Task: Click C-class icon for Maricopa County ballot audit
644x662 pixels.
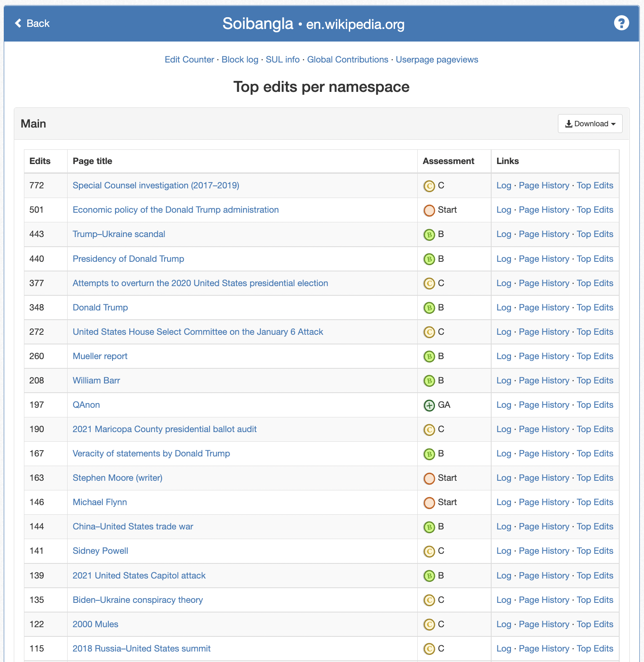Action: click(429, 430)
